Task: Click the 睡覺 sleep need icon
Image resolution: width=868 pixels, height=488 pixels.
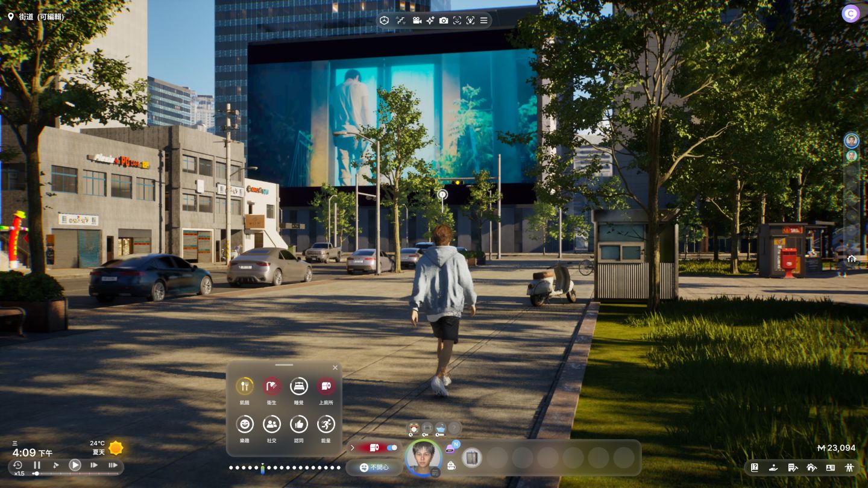Action: 299,386
